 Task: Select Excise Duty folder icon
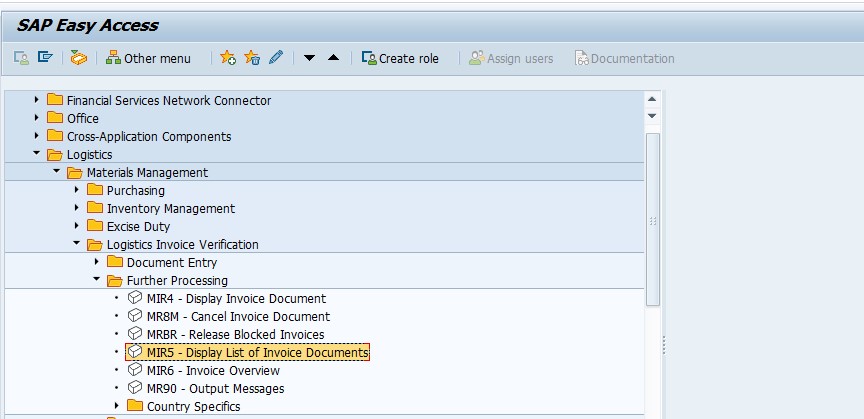pyautogui.click(x=95, y=225)
